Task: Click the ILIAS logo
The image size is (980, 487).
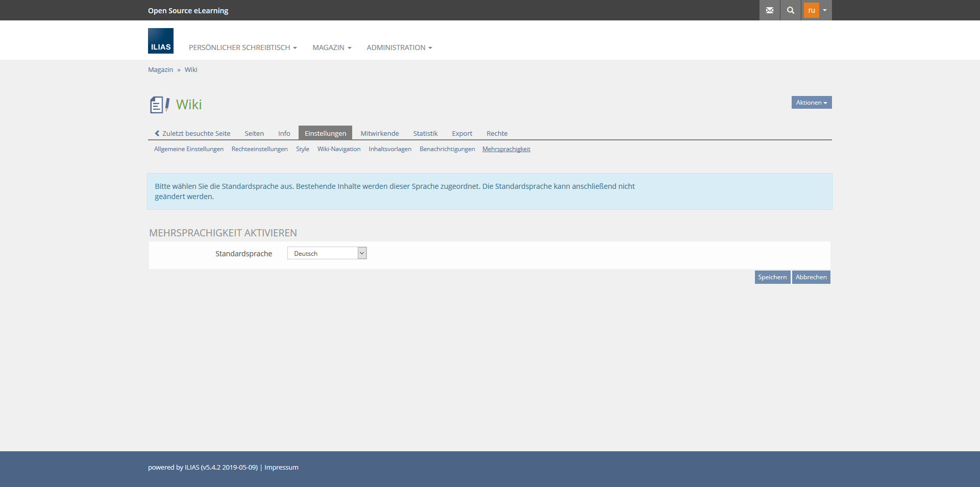Action: (x=161, y=41)
